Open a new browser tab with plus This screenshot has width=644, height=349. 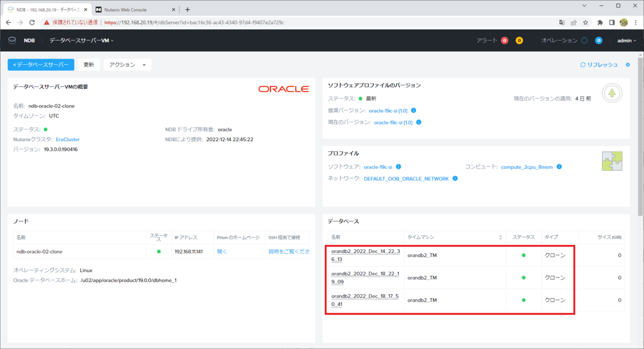click(x=187, y=9)
